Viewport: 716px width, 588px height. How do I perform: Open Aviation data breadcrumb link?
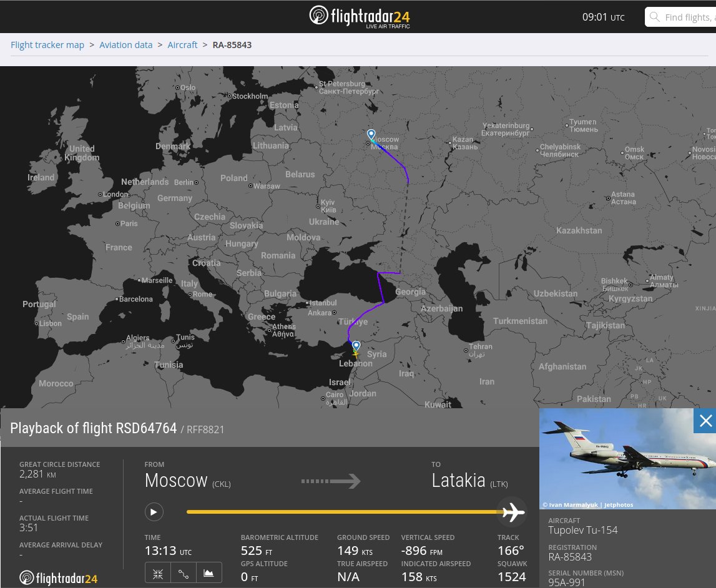pyautogui.click(x=126, y=45)
